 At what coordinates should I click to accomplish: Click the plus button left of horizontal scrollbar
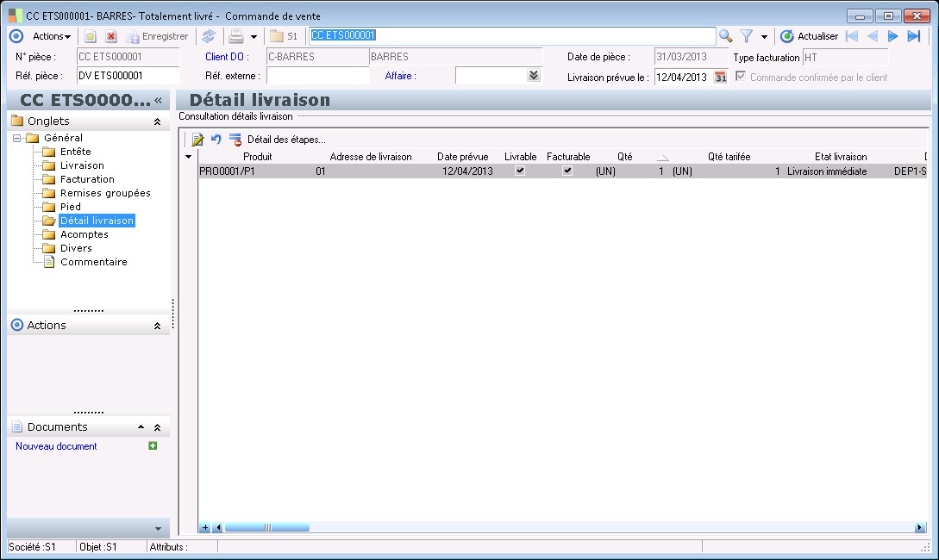tap(205, 527)
